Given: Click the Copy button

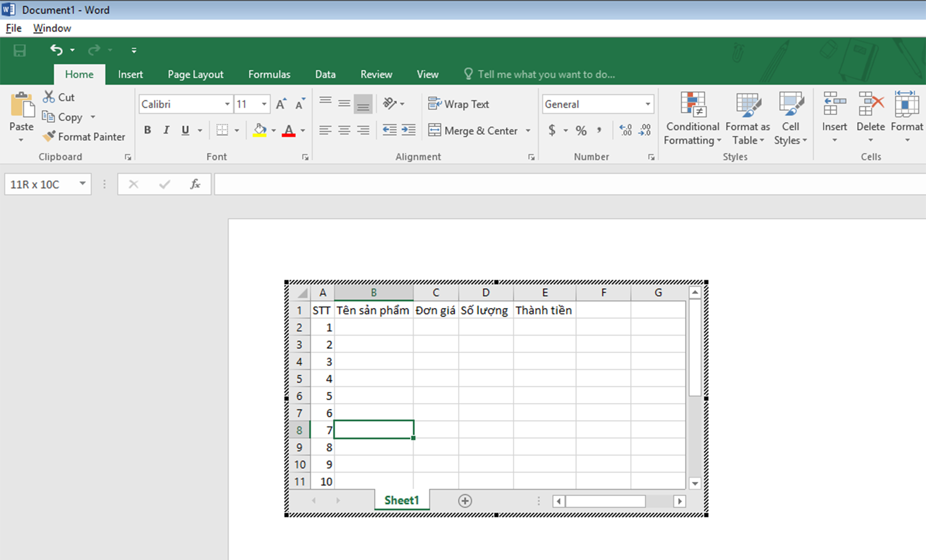Looking at the screenshot, I should pos(62,117).
